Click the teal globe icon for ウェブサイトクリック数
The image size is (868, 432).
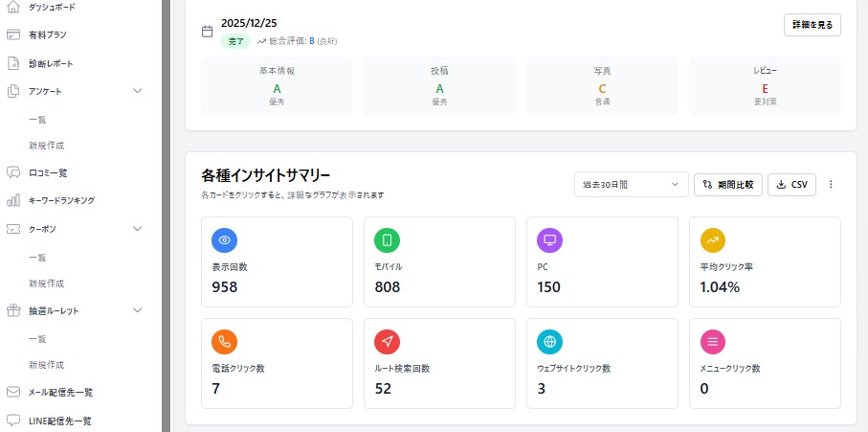[549, 342]
